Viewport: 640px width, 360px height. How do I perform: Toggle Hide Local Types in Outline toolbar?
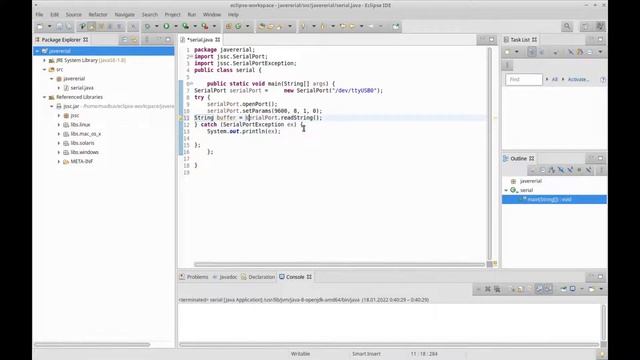[x=588, y=170]
